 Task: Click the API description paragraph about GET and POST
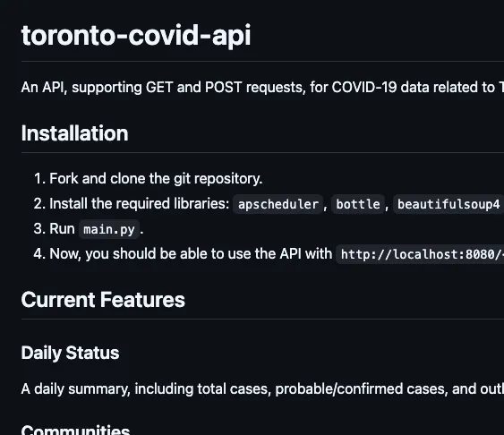[x=262, y=87]
